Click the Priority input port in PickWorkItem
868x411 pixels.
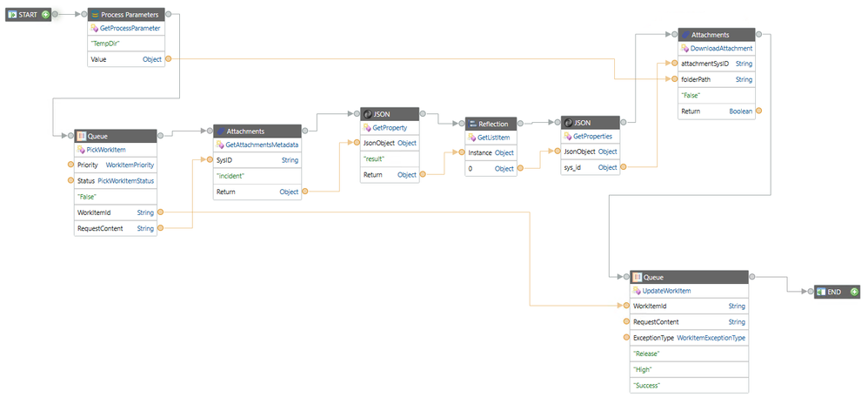tap(70, 165)
